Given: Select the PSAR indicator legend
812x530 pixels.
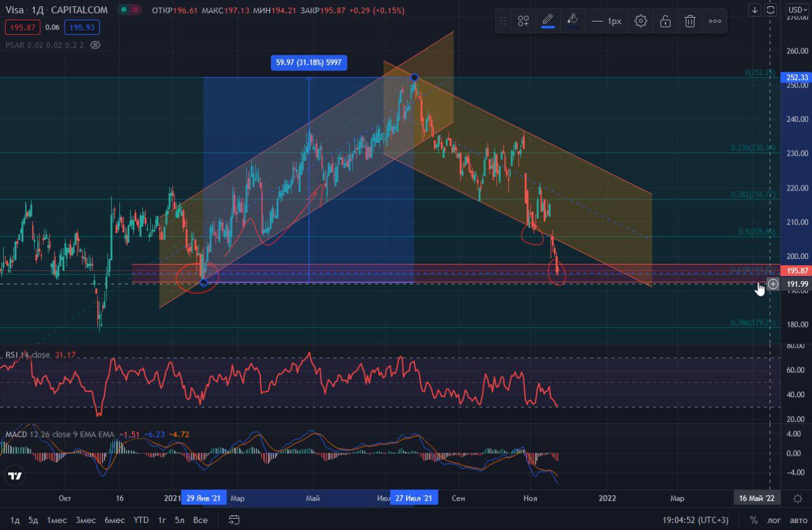Looking at the screenshot, I should (44, 45).
